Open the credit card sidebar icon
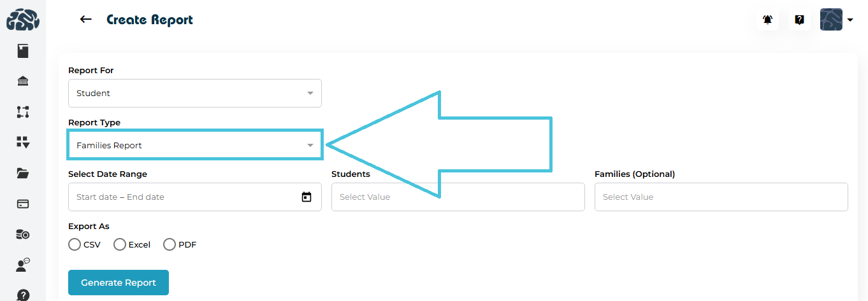 click(23, 204)
